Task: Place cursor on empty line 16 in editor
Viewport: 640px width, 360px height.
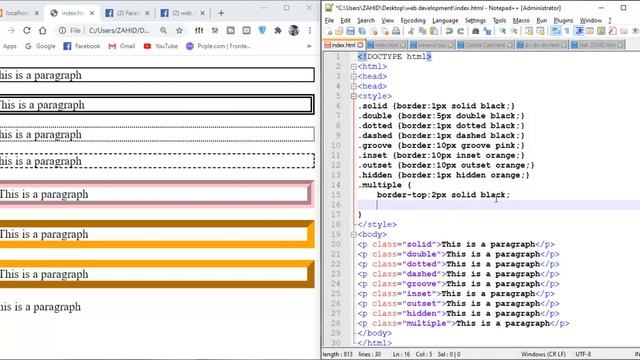Action: coord(498,204)
